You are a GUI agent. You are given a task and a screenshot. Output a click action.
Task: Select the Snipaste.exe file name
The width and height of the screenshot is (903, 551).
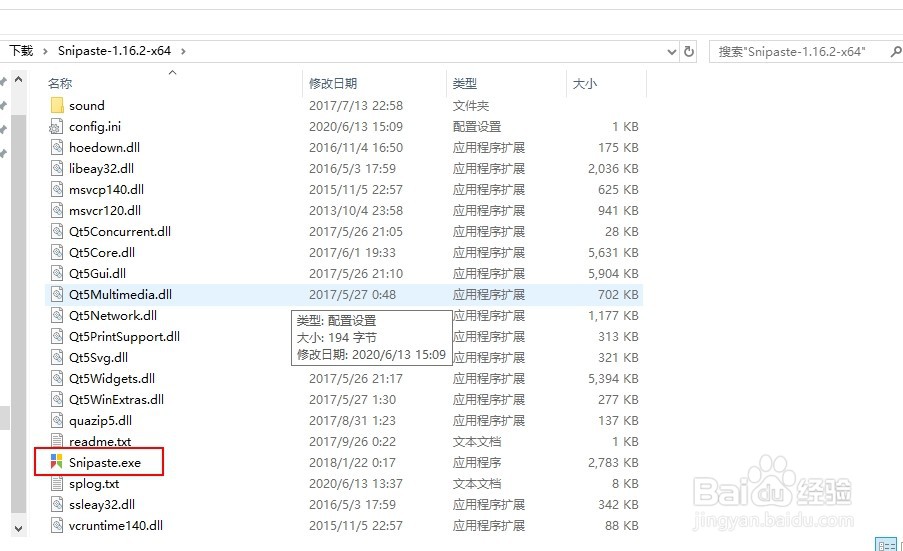(x=105, y=462)
